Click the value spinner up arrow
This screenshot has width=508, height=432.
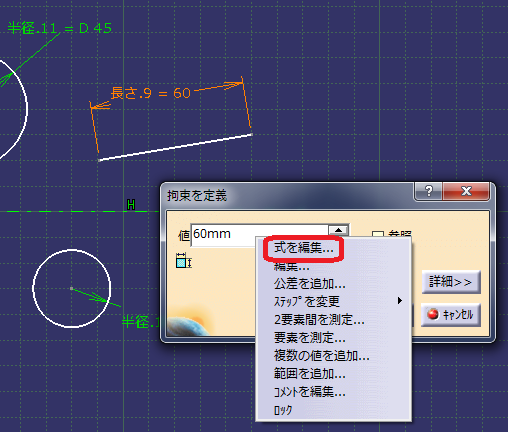339,230
